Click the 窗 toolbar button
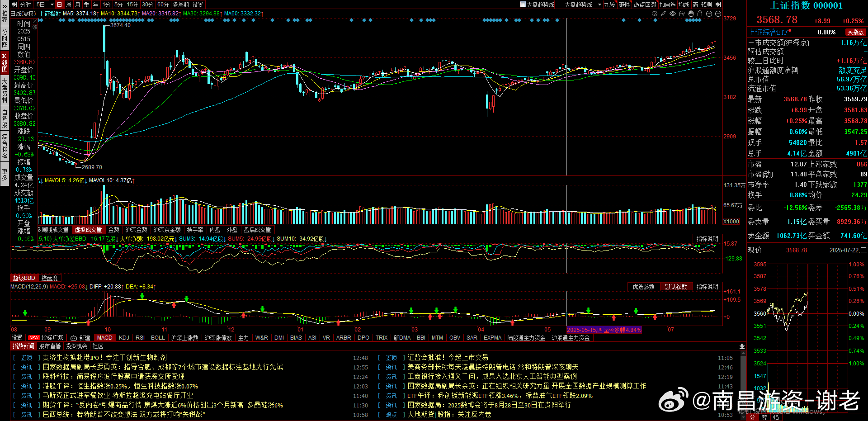 [695, 5]
